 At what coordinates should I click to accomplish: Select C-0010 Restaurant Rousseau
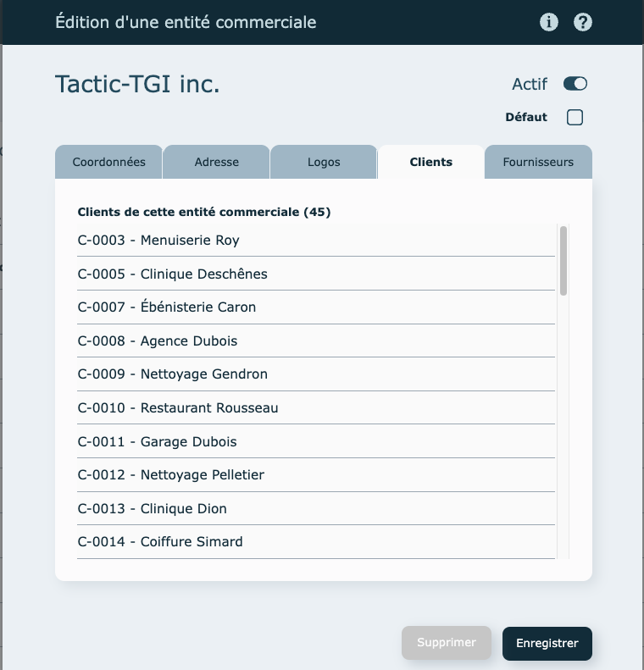pos(177,408)
